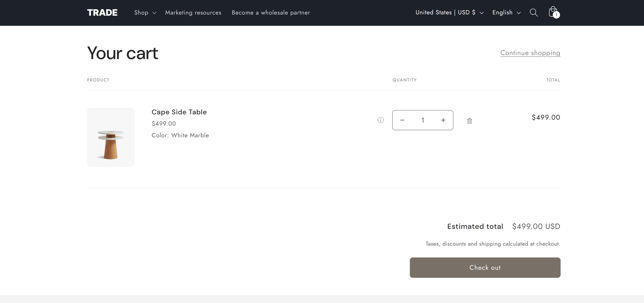Select the quantity input field

point(422,120)
